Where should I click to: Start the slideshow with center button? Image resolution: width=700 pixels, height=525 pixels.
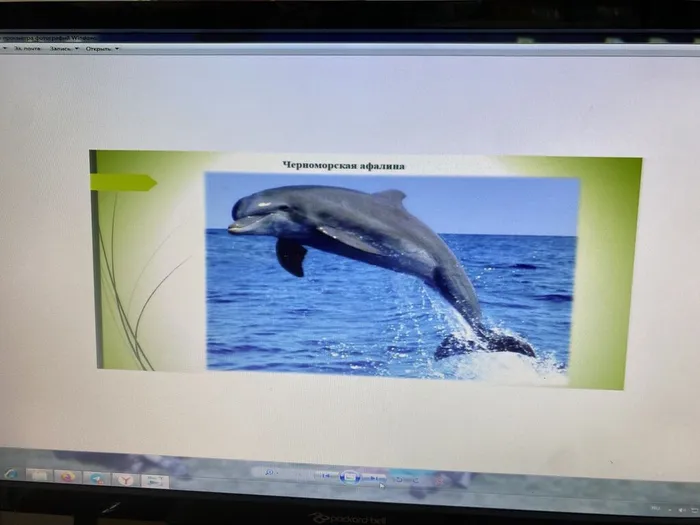pos(350,478)
